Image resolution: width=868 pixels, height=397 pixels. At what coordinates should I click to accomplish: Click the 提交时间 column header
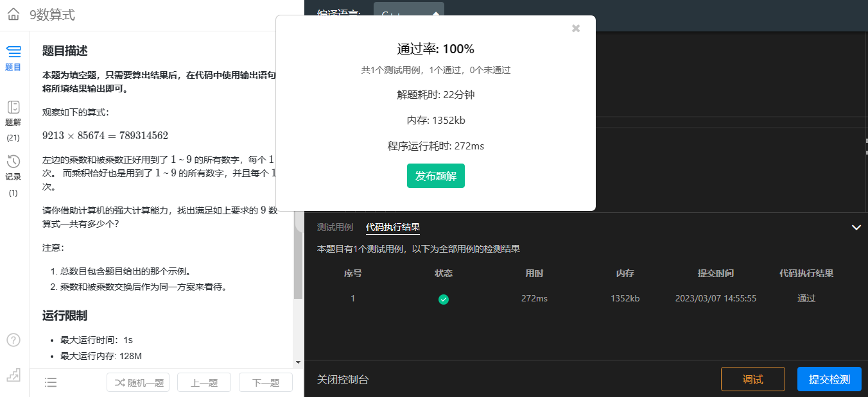[716, 273]
